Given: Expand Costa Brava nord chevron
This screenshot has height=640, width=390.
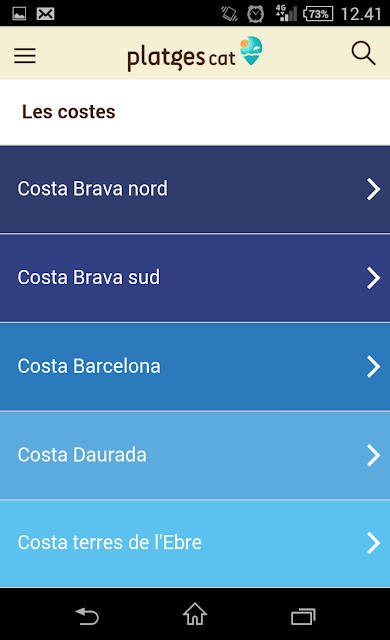Looking at the screenshot, I should [373, 189].
